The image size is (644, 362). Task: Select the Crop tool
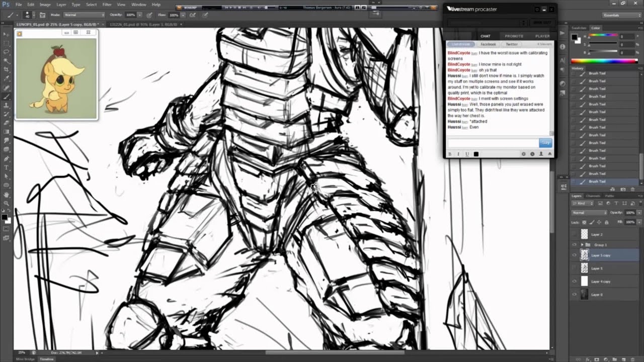[x=6, y=69]
